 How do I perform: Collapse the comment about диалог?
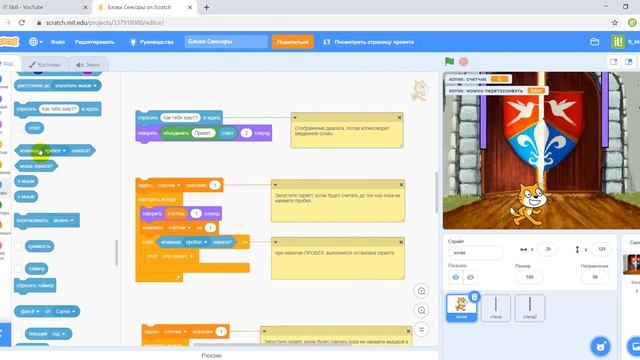pos(295,118)
